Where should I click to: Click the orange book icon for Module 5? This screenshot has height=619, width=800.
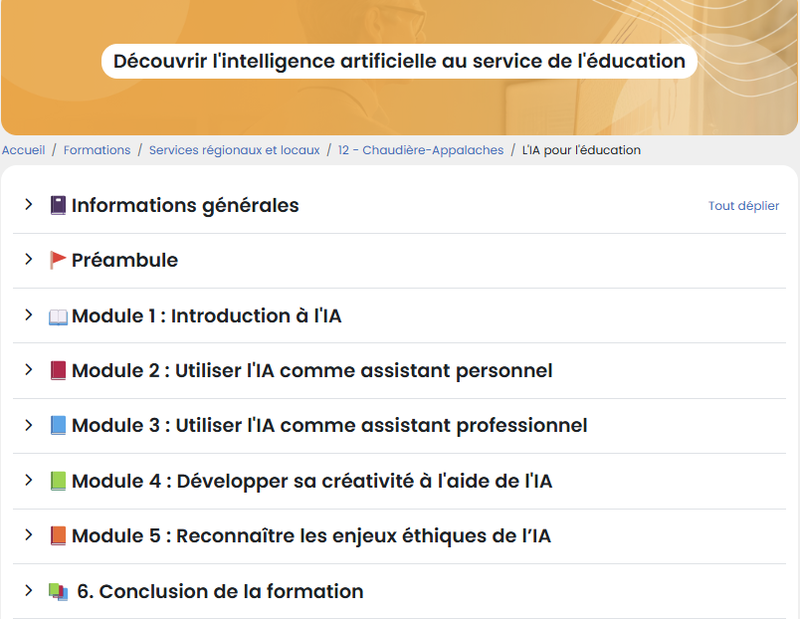(58, 536)
